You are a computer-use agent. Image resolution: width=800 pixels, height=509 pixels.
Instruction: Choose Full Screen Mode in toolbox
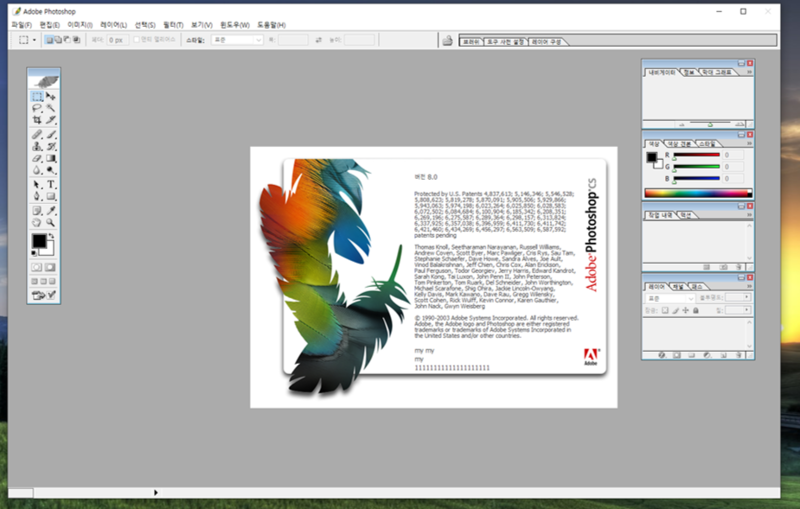point(53,281)
